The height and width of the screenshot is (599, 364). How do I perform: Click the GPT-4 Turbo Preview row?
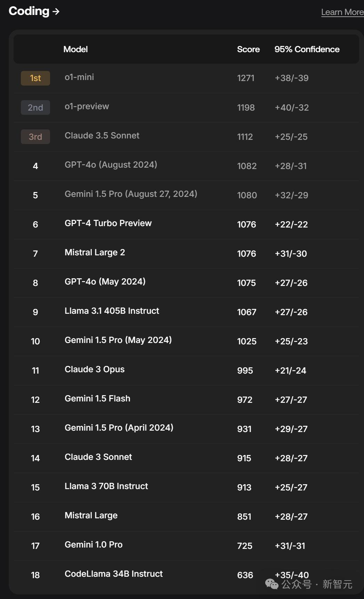108,223
